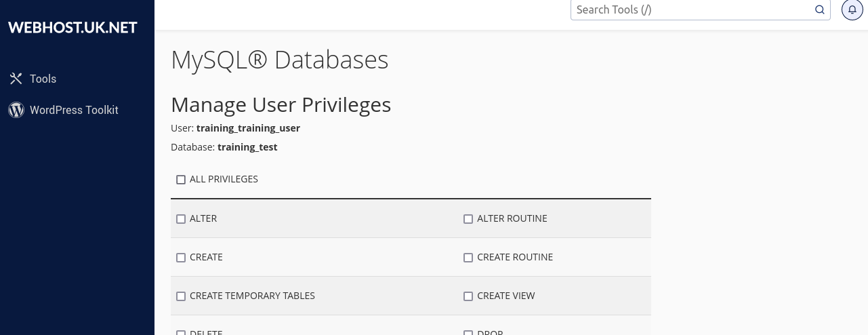Focus the Search Tools input field
The width and height of the screenshot is (868, 335).
pyautogui.click(x=691, y=9)
